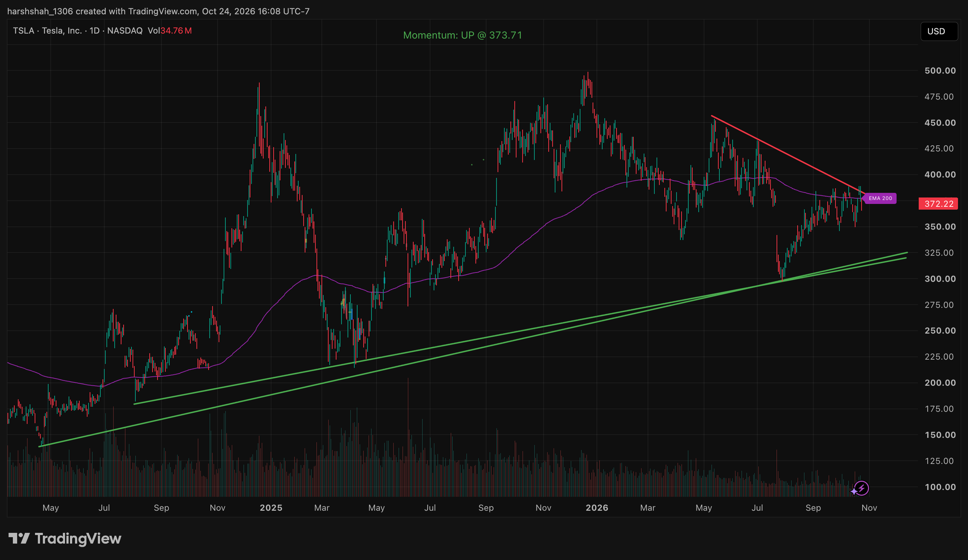Click the 2025 year label on time axis

(271, 508)
